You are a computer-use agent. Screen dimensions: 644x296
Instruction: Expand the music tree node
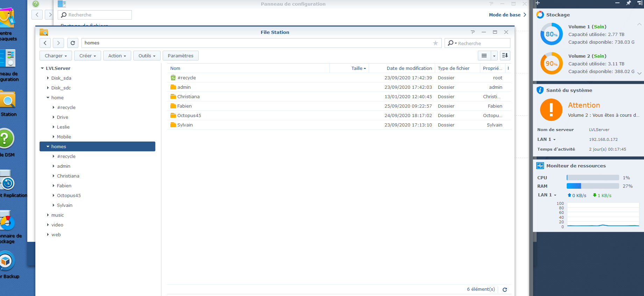click(48, 215)
